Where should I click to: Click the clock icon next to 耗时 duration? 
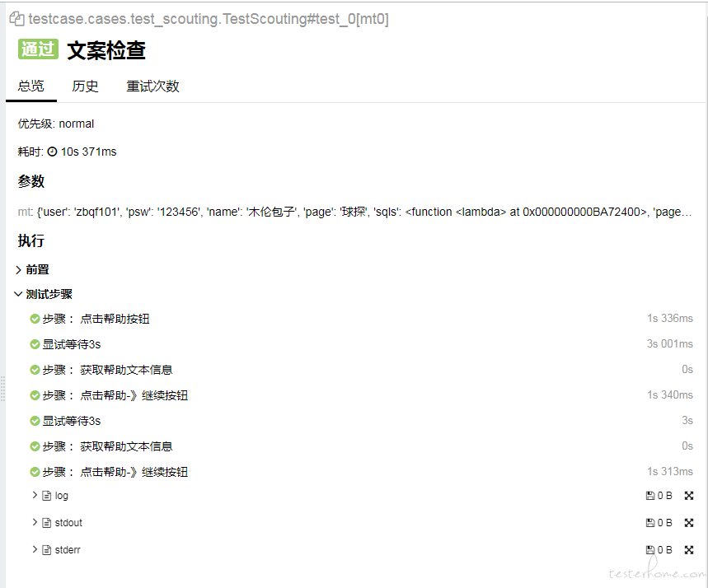tap(54, 151)
